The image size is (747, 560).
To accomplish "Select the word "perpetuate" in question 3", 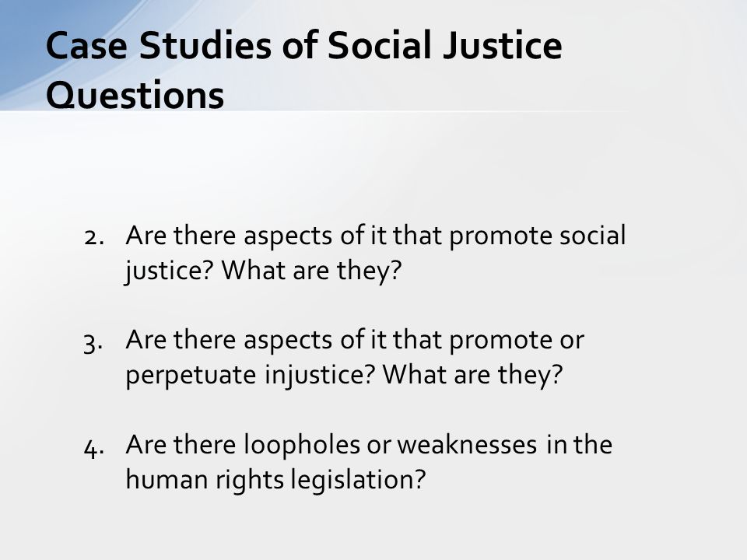I will [x=190, y=376].
